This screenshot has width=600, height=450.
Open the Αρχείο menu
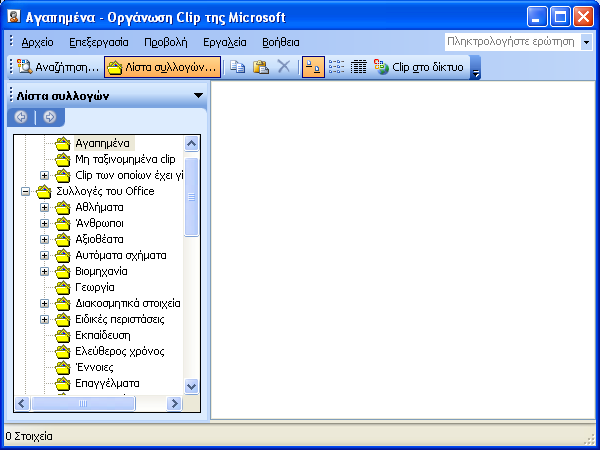coord(37,42)
